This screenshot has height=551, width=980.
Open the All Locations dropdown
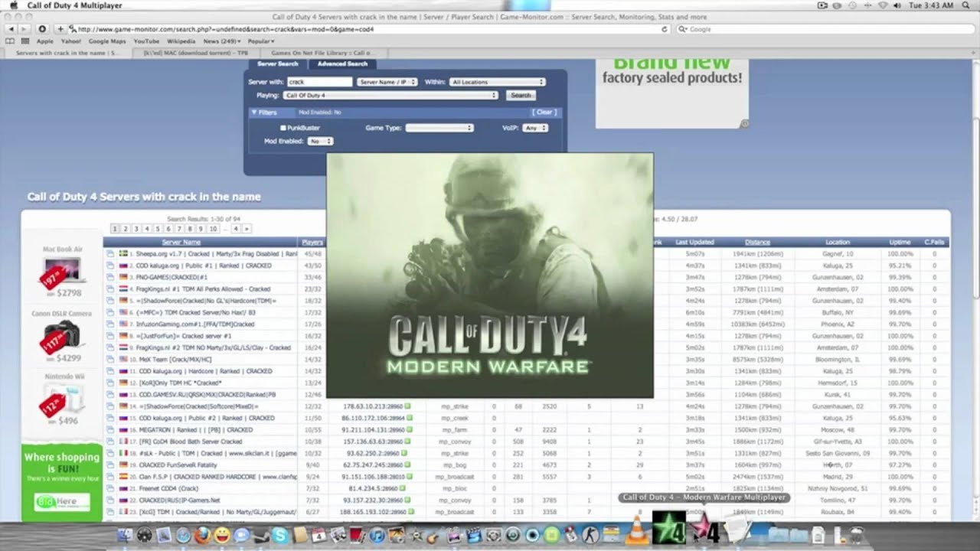click(x=497, y=82)
